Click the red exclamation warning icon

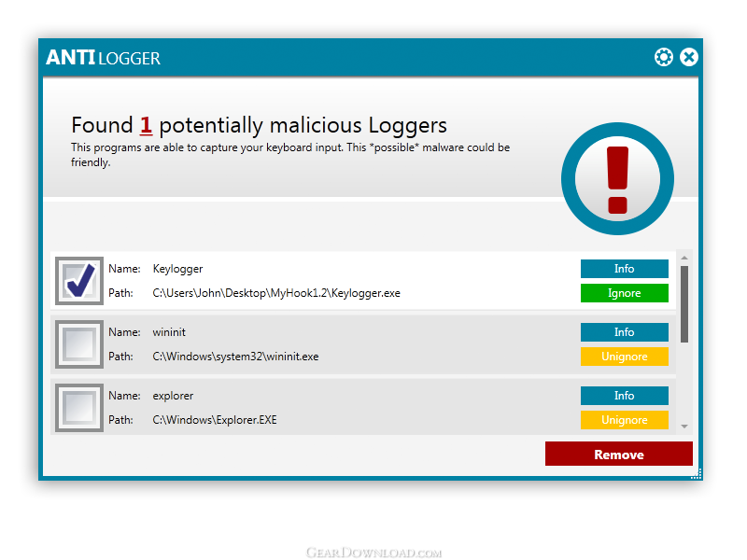click(617, 178)
